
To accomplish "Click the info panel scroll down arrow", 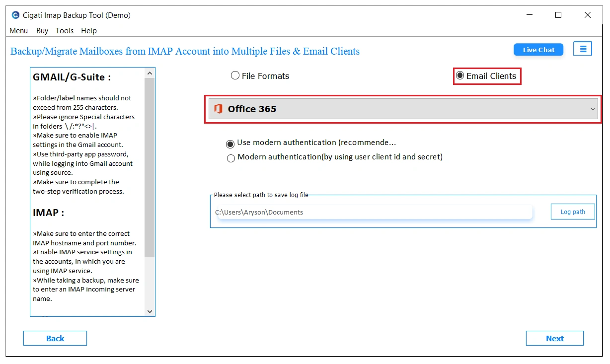I will 150,311.
